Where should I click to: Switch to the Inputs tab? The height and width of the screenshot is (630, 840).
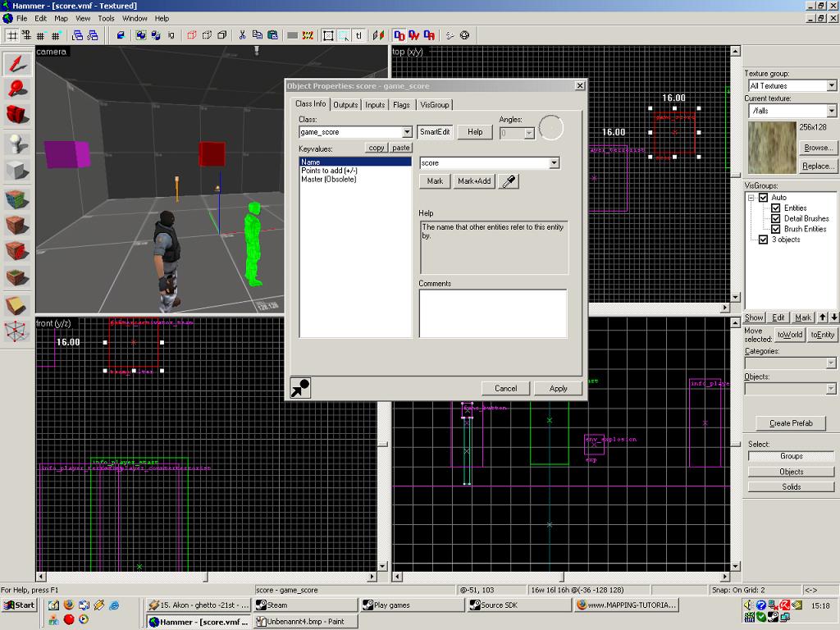pyautogui.click(x=375, y=105)
